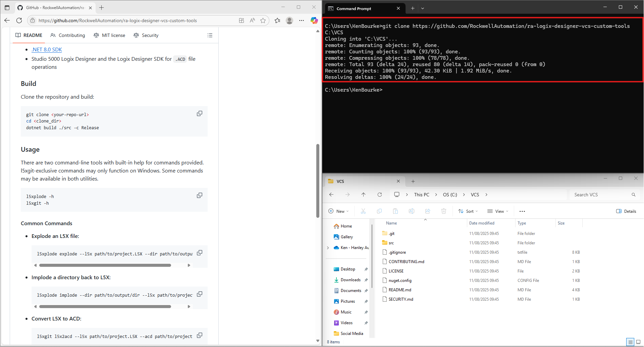Select the Security tab on GitHub
644x347 pixels.
click(x=146, y=35)
